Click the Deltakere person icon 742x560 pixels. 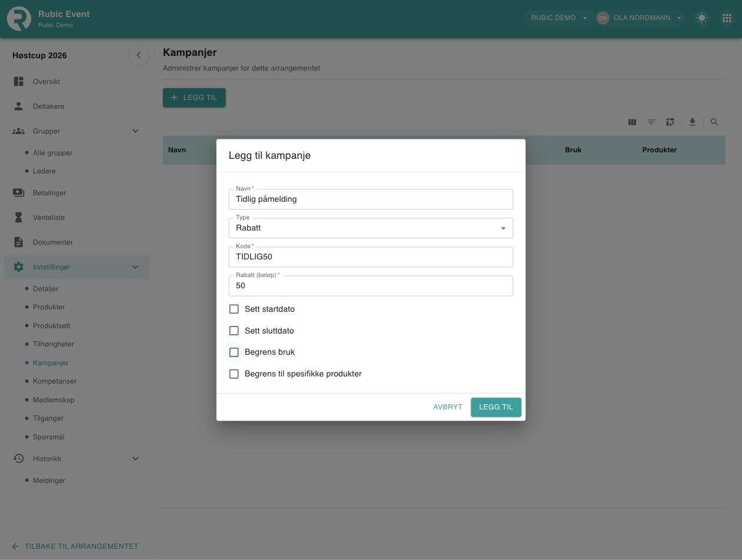pyautogui.click(x=19, y=106)
